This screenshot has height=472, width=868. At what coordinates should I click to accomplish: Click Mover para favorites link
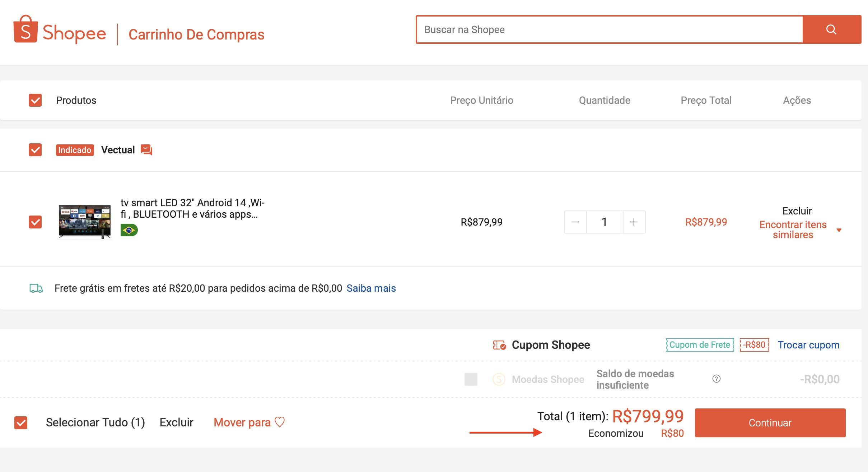[x=242, y=422]
